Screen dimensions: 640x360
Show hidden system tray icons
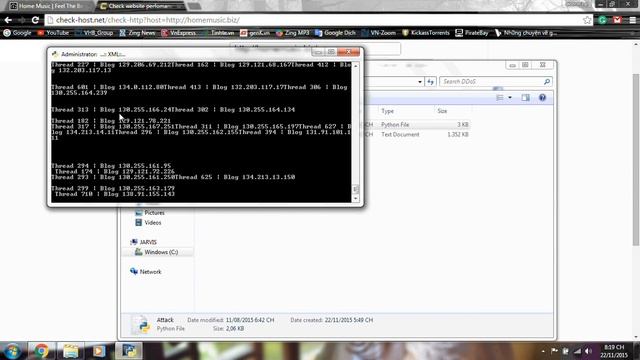click(543, 351)
